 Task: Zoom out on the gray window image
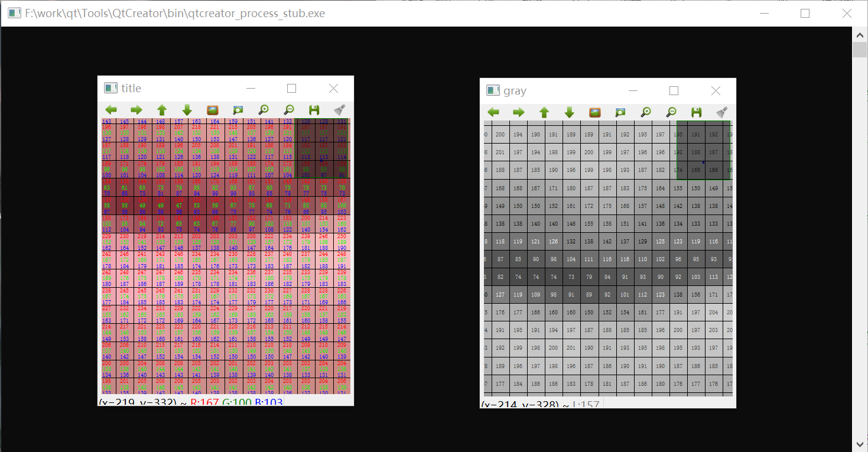(671, 112)
